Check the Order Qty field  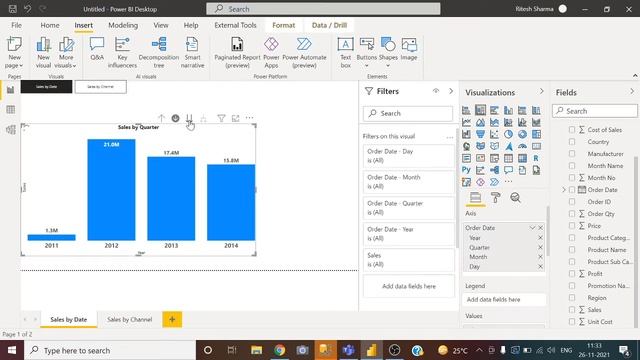572,213
